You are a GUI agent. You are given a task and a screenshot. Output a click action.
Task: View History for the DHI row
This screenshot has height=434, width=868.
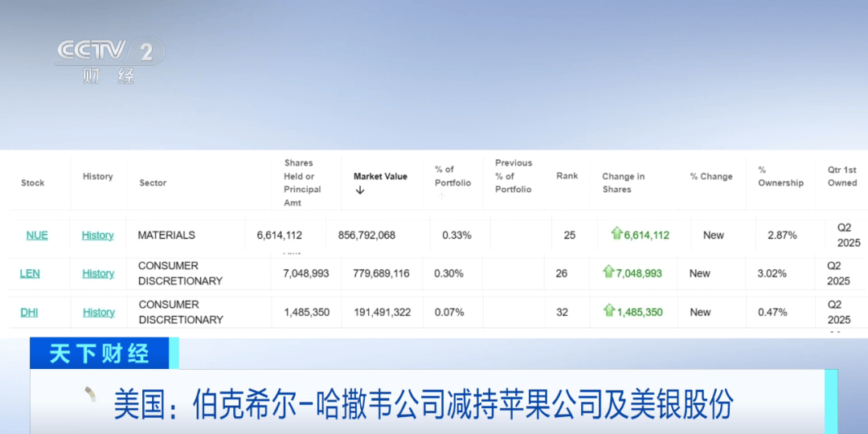99,312
